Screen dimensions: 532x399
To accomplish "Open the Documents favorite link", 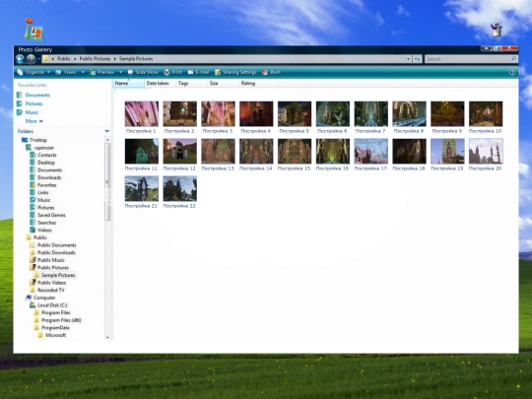I will pos(33,95).
